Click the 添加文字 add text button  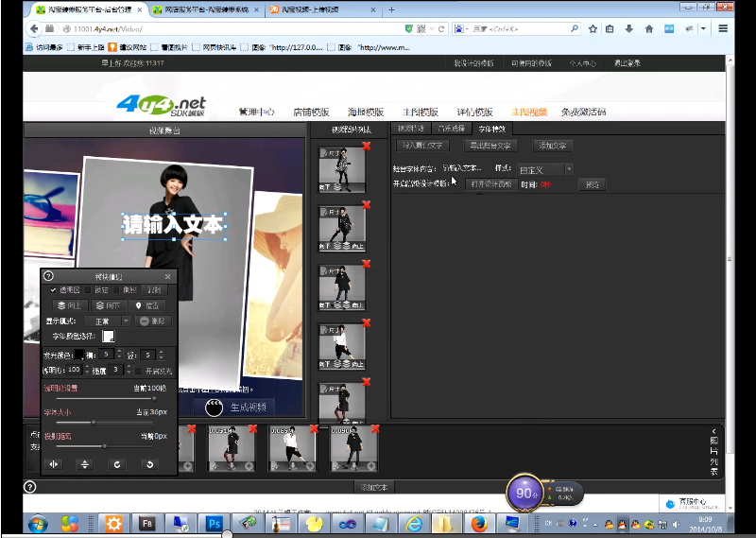pyautogui.click(x=553, y=146)
